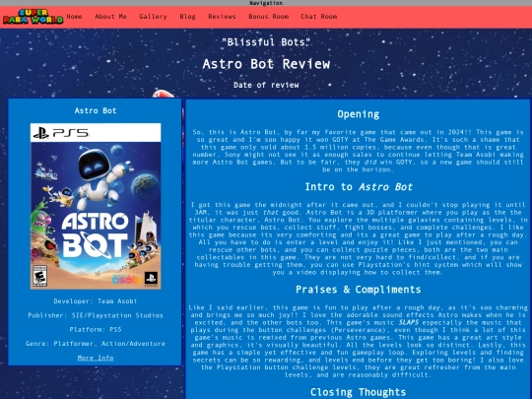Click the Developer: Team Asobi line
This screenshot has height=399, width=532.
point(96,300)
